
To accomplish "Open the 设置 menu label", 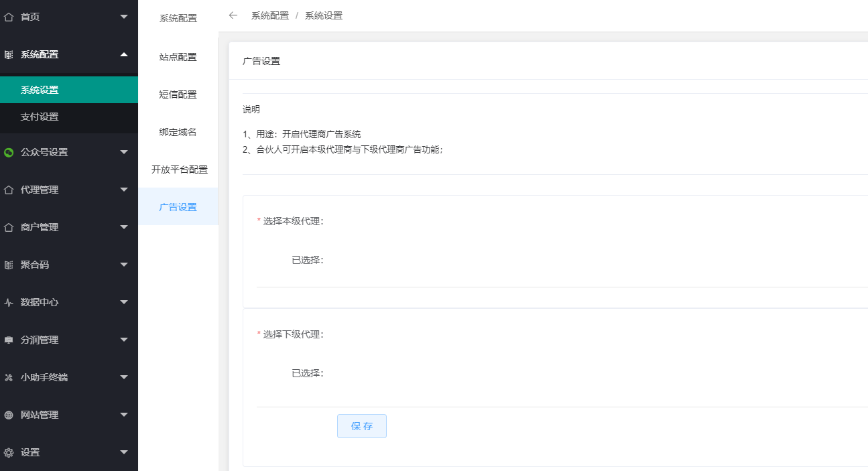I will [x=30, y=452].
